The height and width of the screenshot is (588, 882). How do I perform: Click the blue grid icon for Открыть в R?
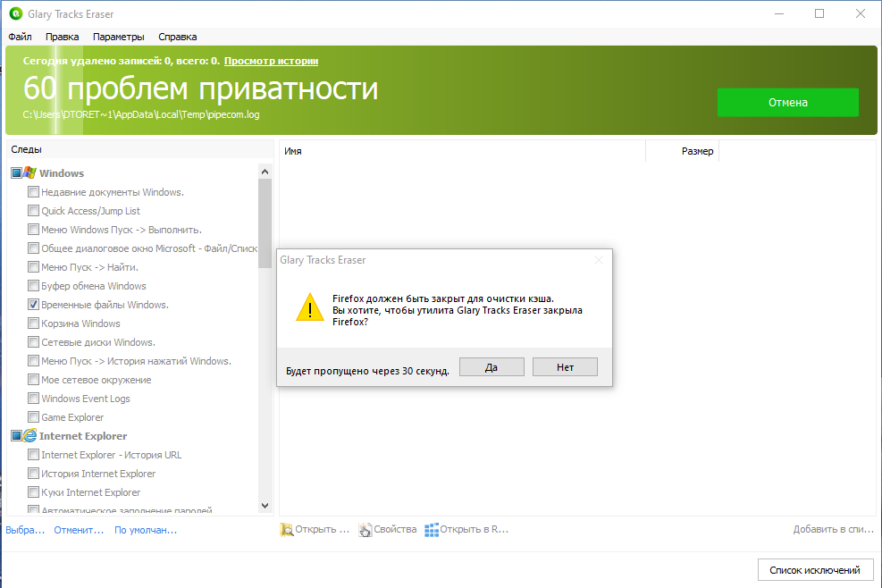(x=433, y=529)
